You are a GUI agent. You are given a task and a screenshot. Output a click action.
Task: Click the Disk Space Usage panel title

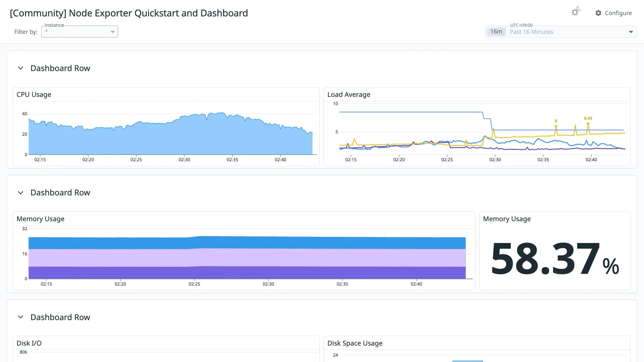pyautogui.click(x=355, y=343)
